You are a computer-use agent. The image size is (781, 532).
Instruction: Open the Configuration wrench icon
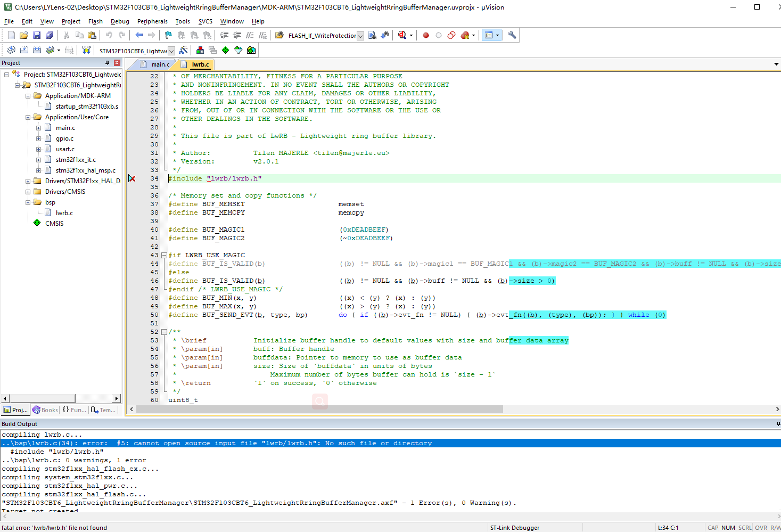click(512, 35)
